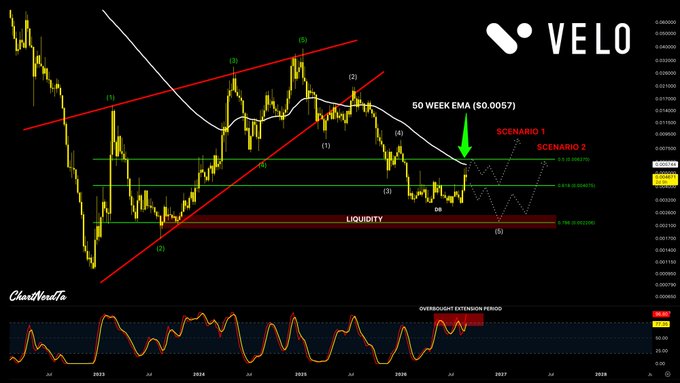The image size is (680, 383).
Task: Click the white (1) wave label
Action: [x=326, y=146]
